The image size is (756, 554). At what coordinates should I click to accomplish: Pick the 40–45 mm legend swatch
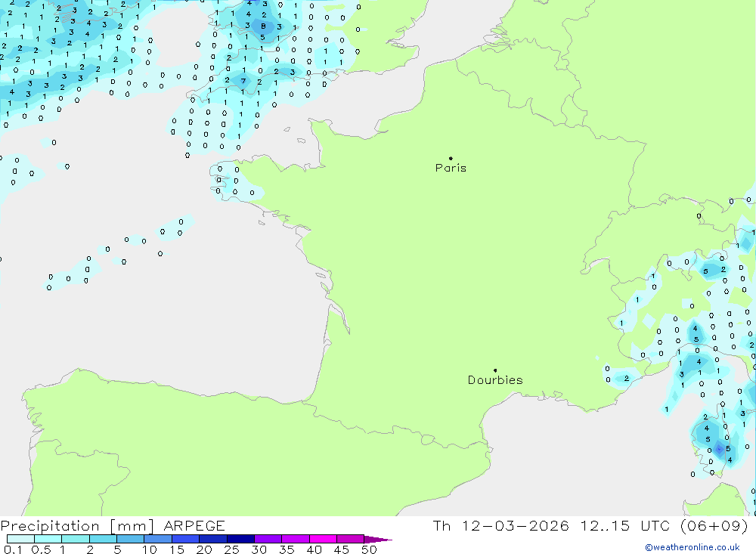click(323, 539)
